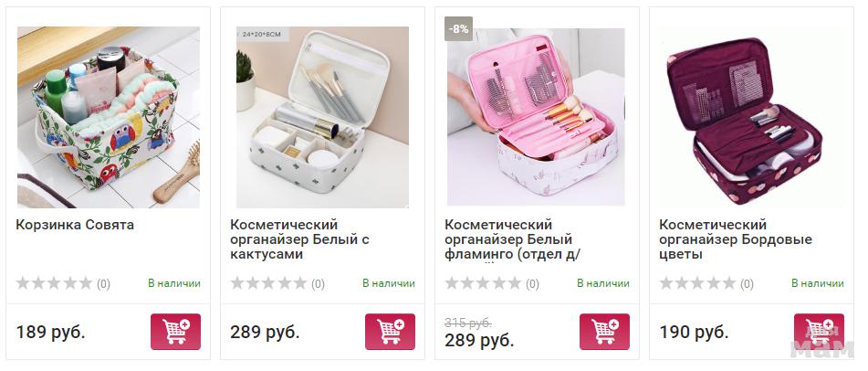View the owl basket product photo
Screen dimensions: 868x371
point(109,117)
